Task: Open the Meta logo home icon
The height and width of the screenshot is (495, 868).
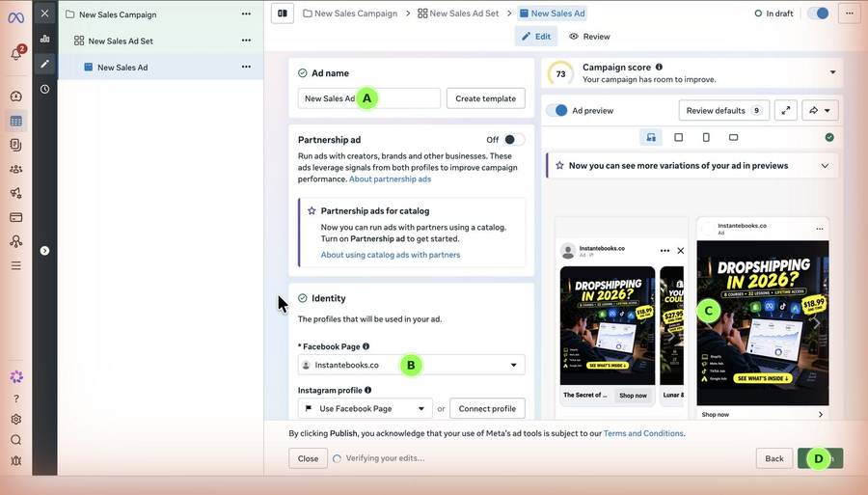Action: coord(16,17)
